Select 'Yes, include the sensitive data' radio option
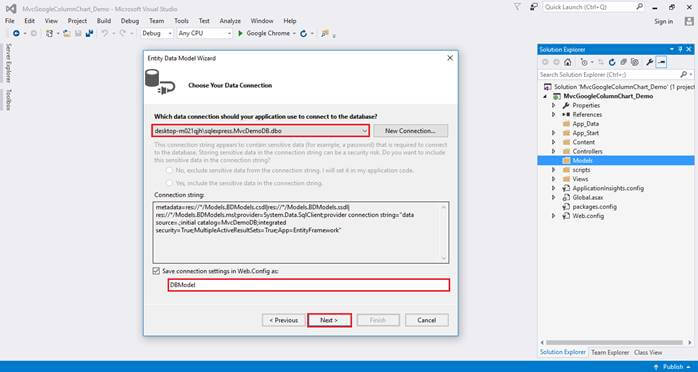Screen dimensions: 698x372 click(x=169, y=183)
